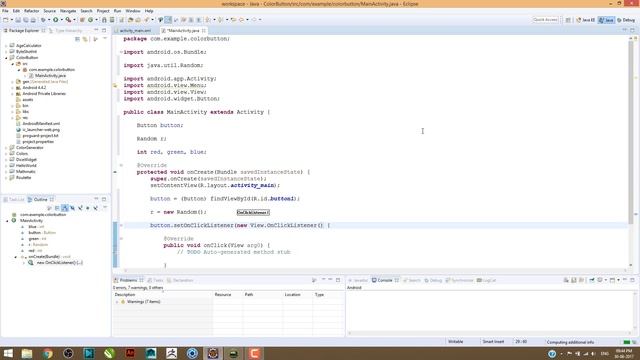Click the green Run button icon
The height and width of the screenshot is (360, 640).
pyautogui.click(x=56, y=20)
